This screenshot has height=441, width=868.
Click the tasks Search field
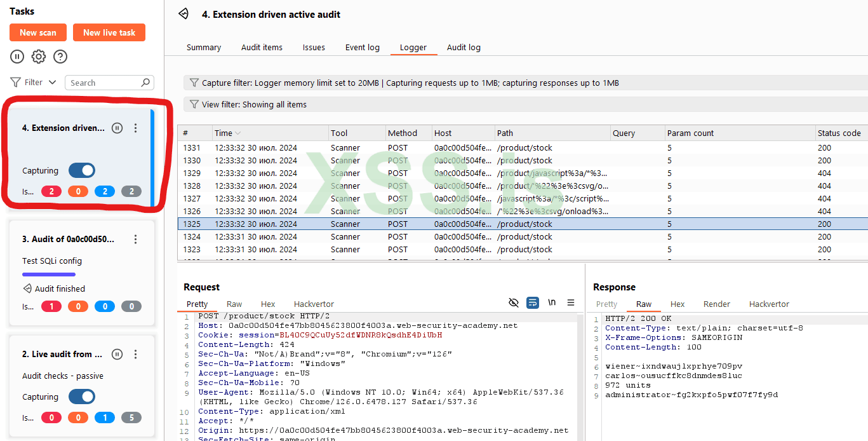click(105, 83)
